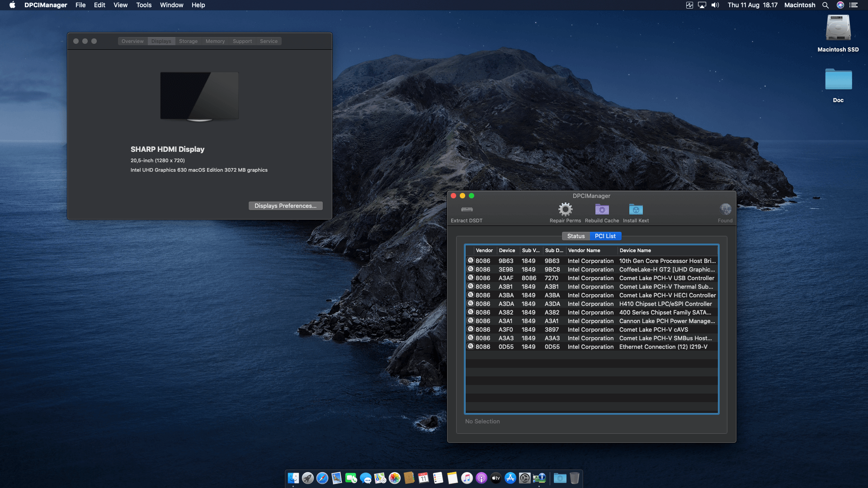Open the DPCIManager app from the Dock
Image resolution: width=868 pixels, height=488 pixels.
(x=540, y=478)
